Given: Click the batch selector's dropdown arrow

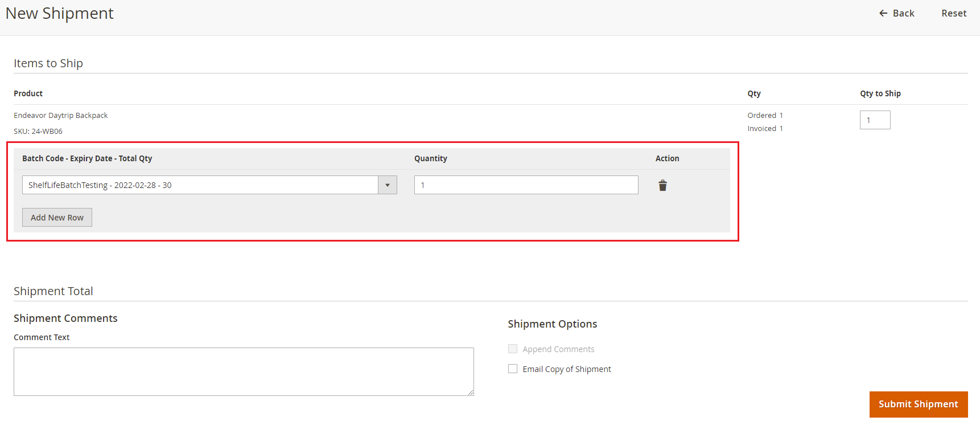Looking at the screenshot, I should tap(388, 185).
